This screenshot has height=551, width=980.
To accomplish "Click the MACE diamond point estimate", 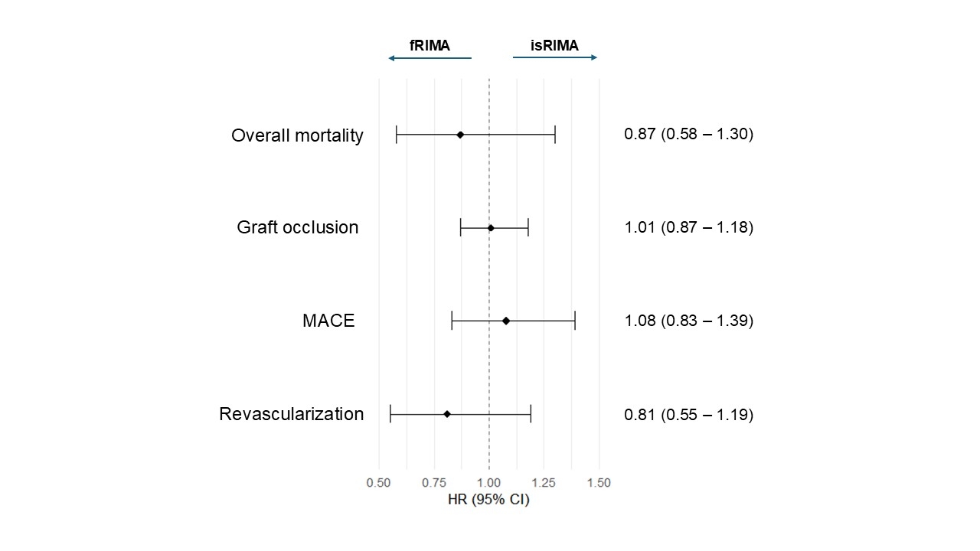I will (x=506, y=321).
